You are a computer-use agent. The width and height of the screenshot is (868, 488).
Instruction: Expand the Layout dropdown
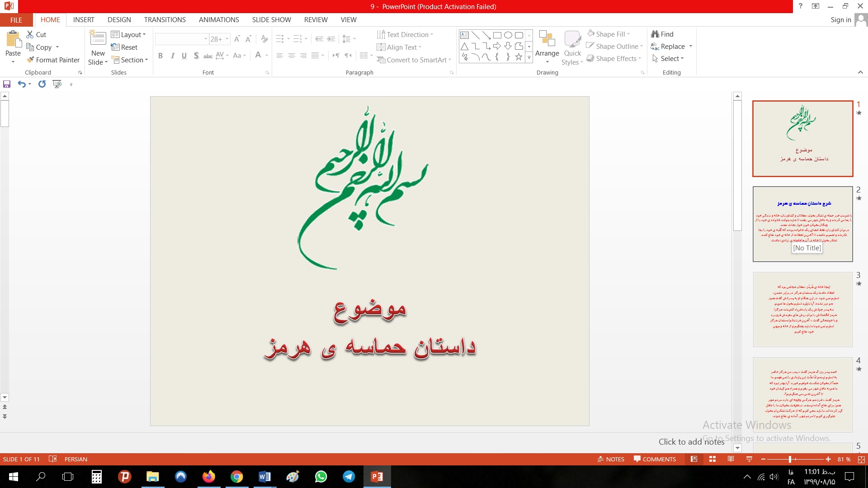129,34
